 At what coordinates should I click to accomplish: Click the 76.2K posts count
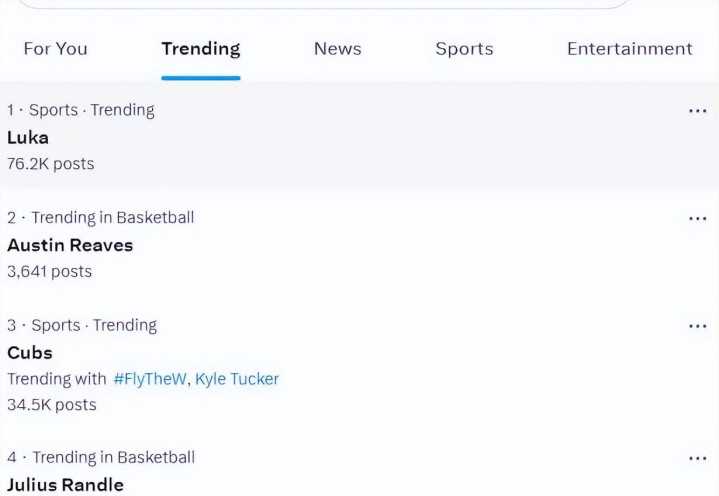point(50,164)
